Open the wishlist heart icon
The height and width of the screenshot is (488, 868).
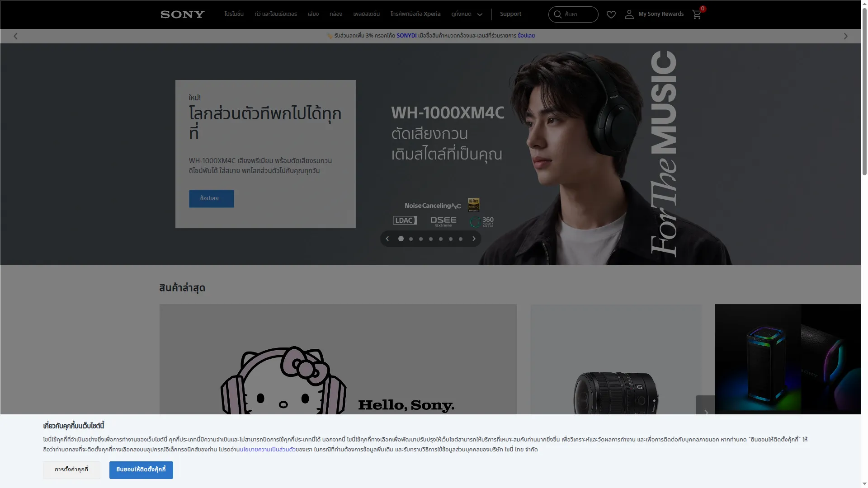pyautogui.click(x=611, y=14)
